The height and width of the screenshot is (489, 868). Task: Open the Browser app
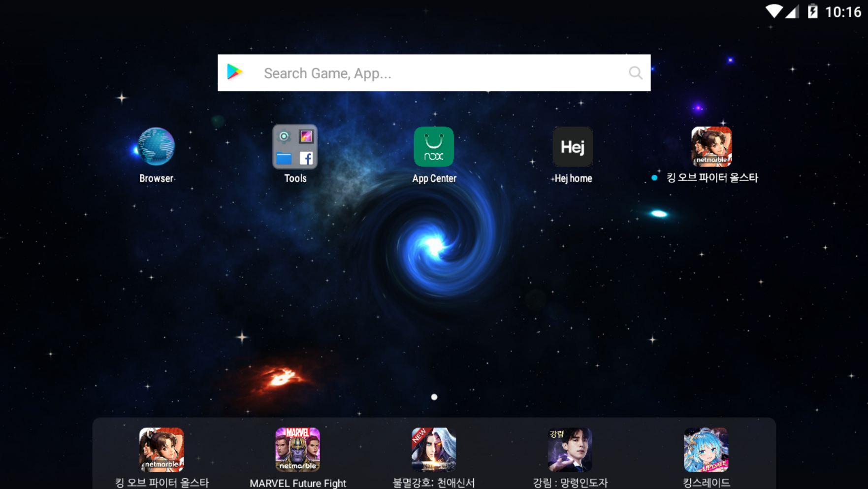156,147
